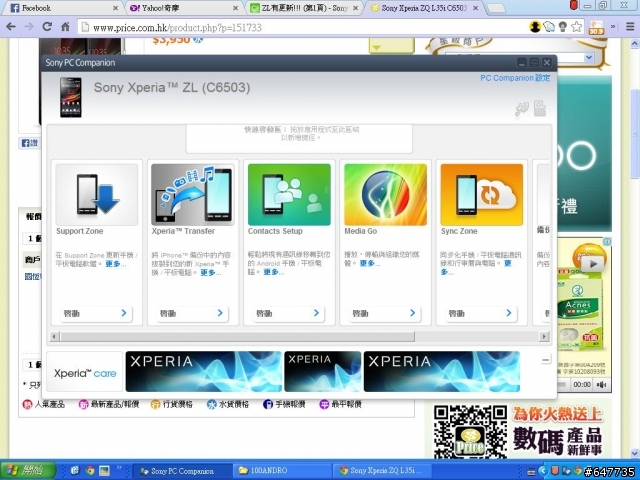Screen dimensions: 640x480
Task: Open the Xperia care banner
Action: click(x=85, y=372)
